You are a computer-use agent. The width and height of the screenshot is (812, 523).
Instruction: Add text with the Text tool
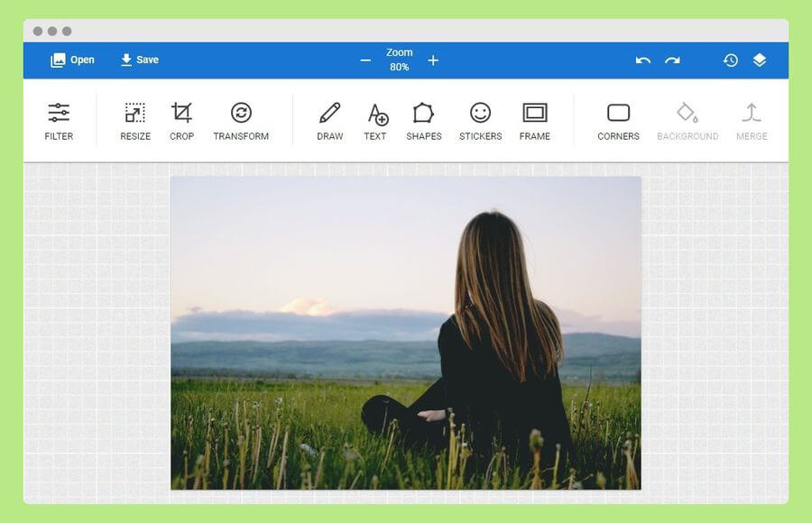point(375,122)
